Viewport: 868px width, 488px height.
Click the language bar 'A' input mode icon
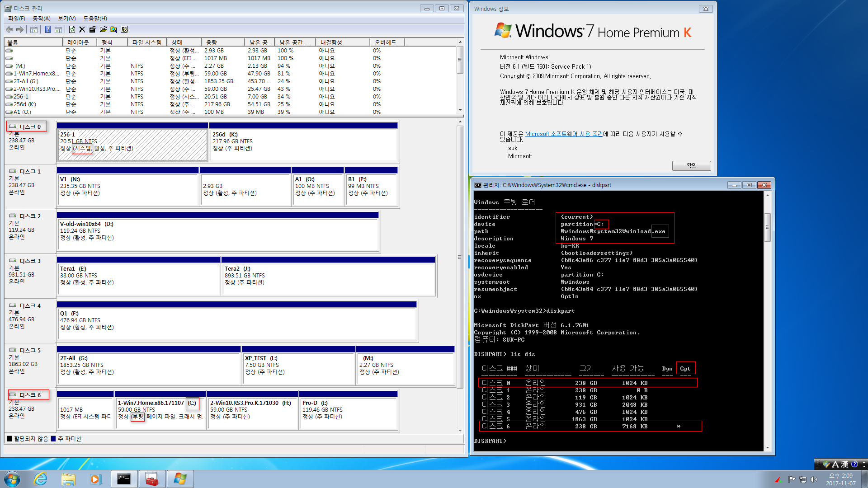coord(835,464)
